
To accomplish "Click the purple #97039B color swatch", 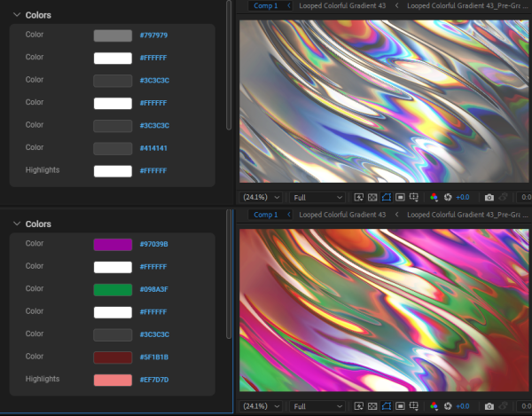I will (x=113, y=244).
